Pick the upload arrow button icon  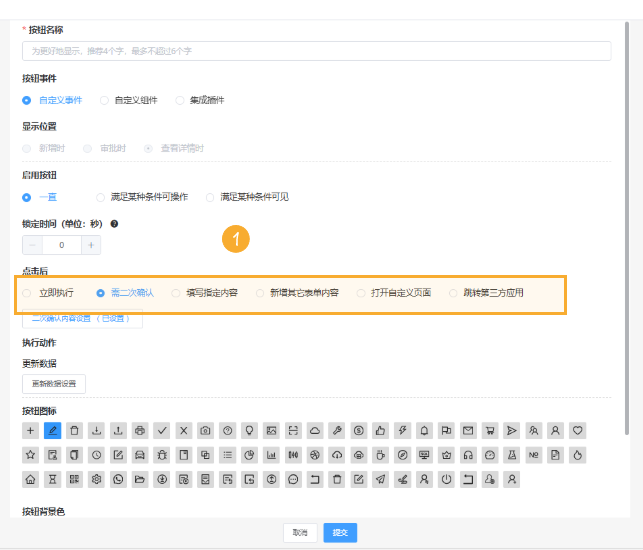point(118,431)
